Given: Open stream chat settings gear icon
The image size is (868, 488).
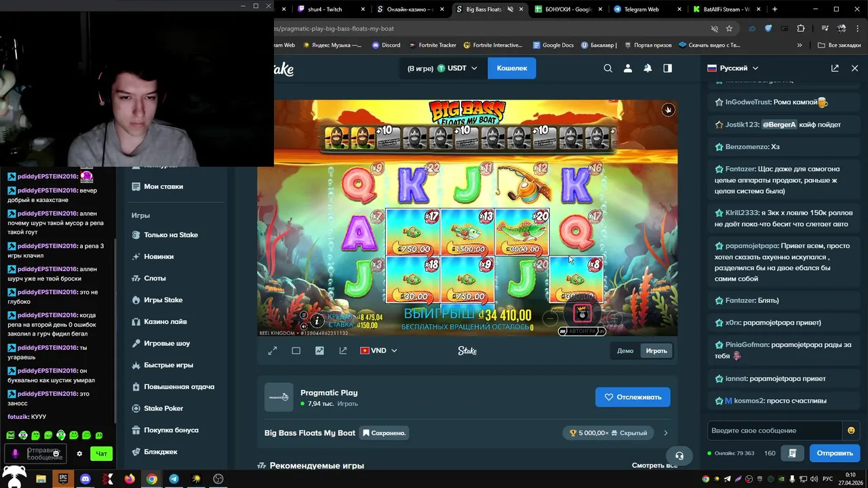Looking at the screenshot, I should pyautogui.click(x=79, y=454).
